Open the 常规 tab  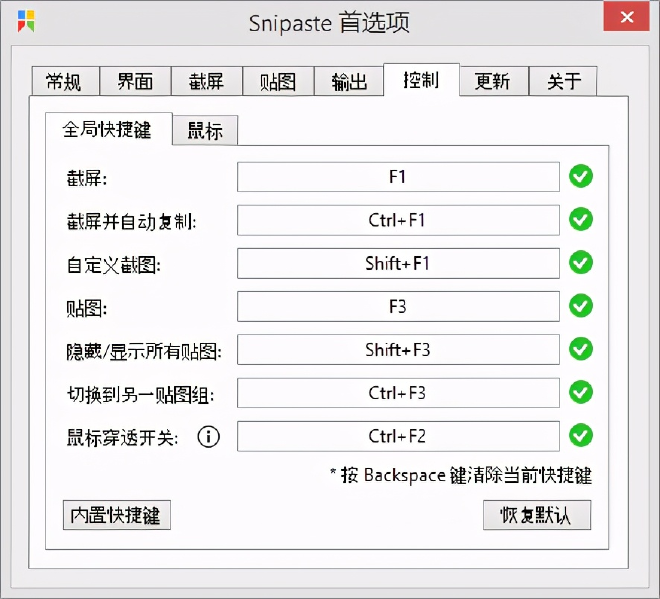pos(65,81)
